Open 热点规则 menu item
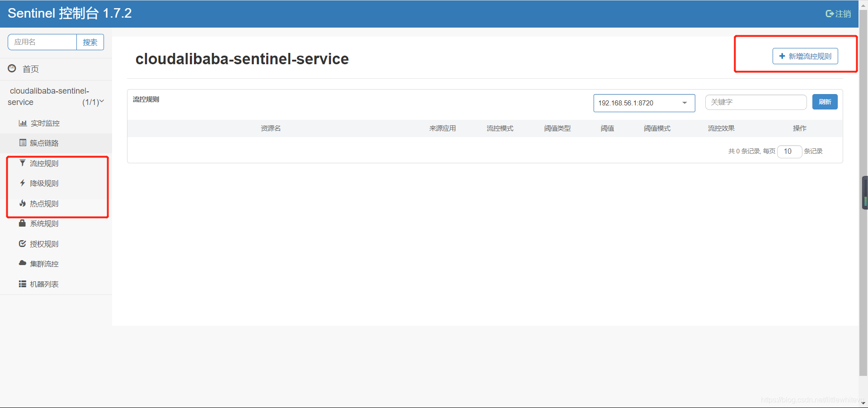 (56, 204)
